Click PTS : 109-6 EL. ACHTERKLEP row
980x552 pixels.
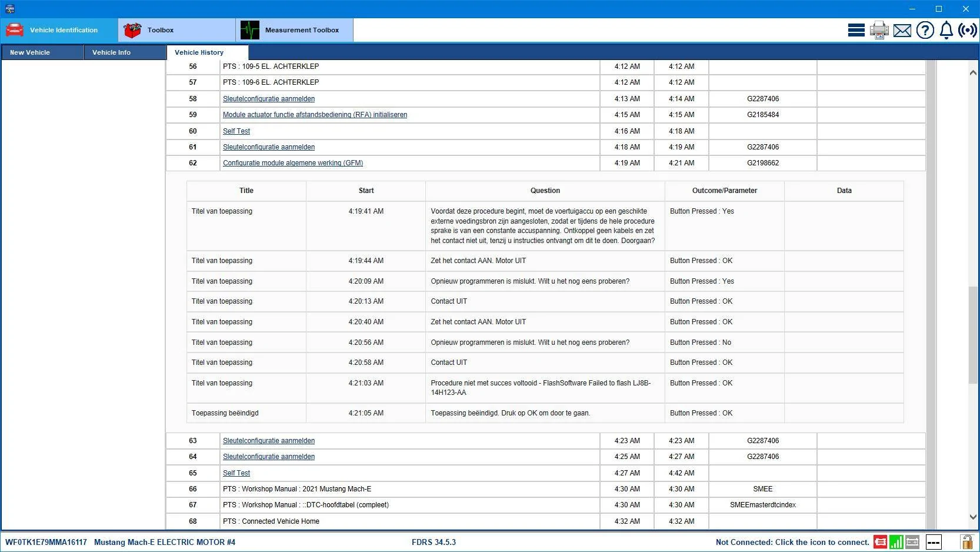[409, 82]
